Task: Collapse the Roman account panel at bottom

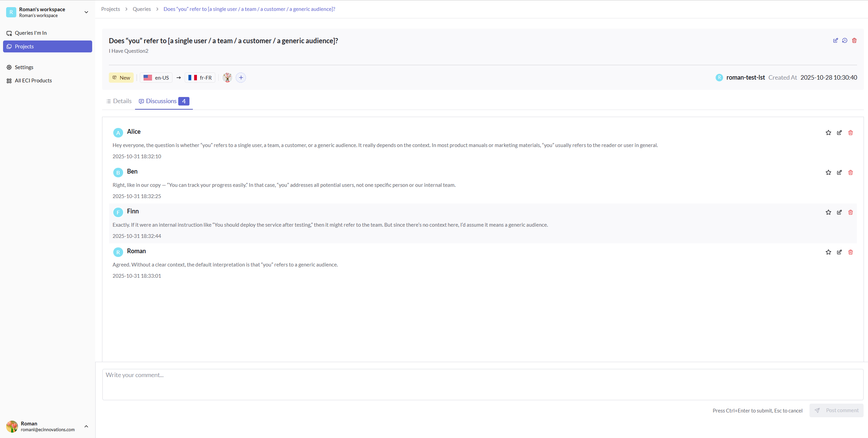Action: [x=86, y=426]
